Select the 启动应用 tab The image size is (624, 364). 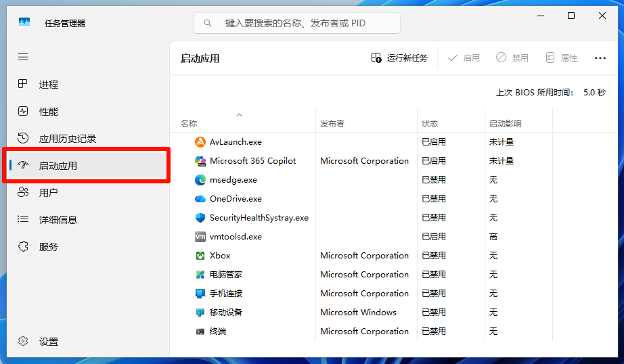89,166
